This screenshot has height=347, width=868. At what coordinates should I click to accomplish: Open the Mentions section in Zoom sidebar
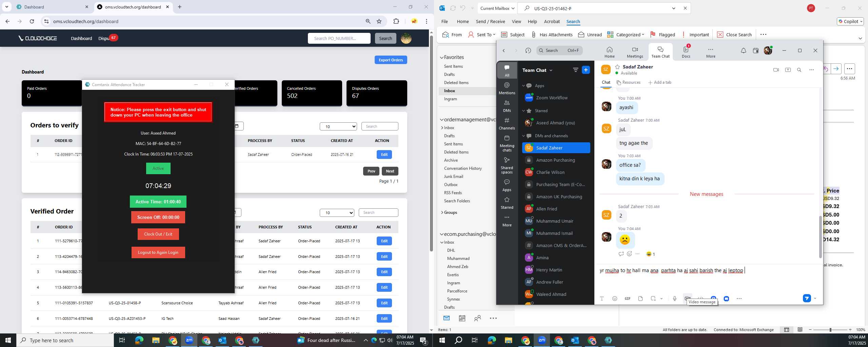(x=507, y=88)
